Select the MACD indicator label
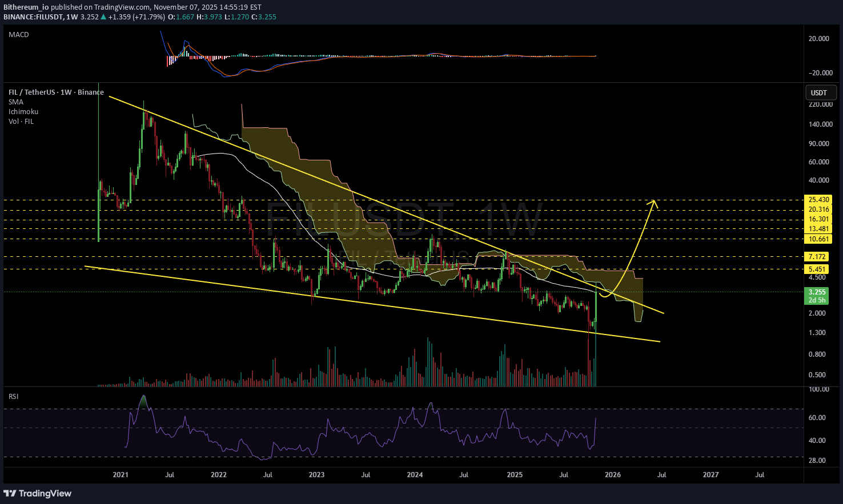The height and width of the screenshot is (504, 843). click(18, 35)
